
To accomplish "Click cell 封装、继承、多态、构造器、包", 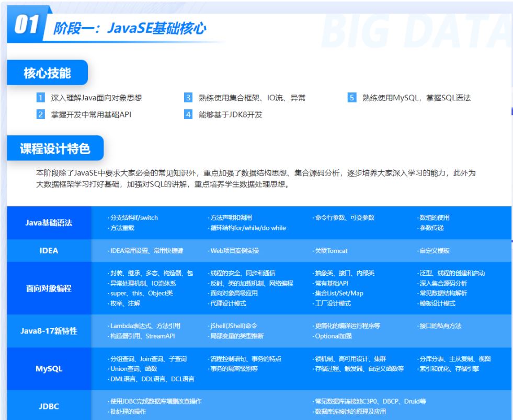I will [151, 273].
